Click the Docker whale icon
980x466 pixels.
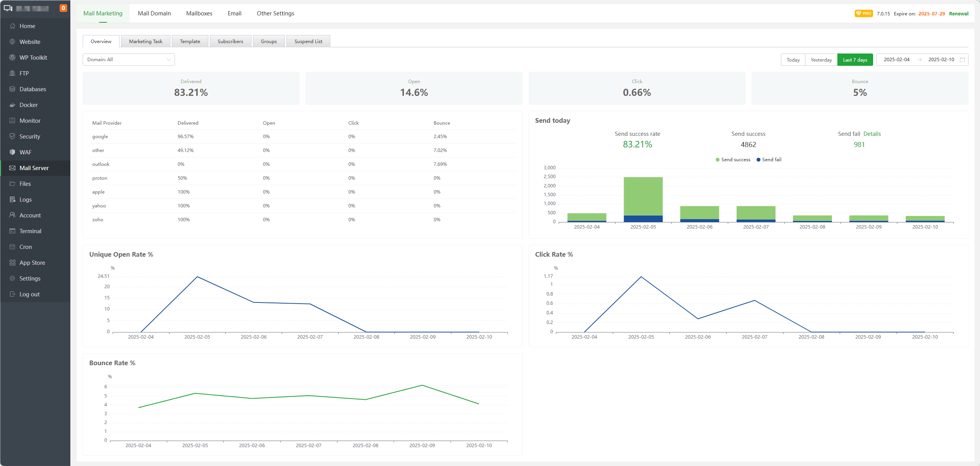[x=12, y=105]
